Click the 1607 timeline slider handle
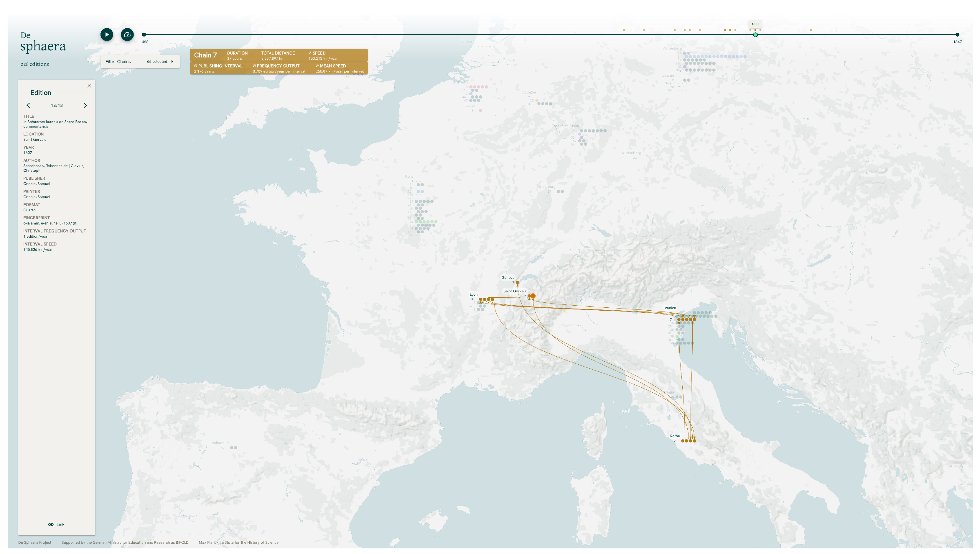 (x=755, y=35)
